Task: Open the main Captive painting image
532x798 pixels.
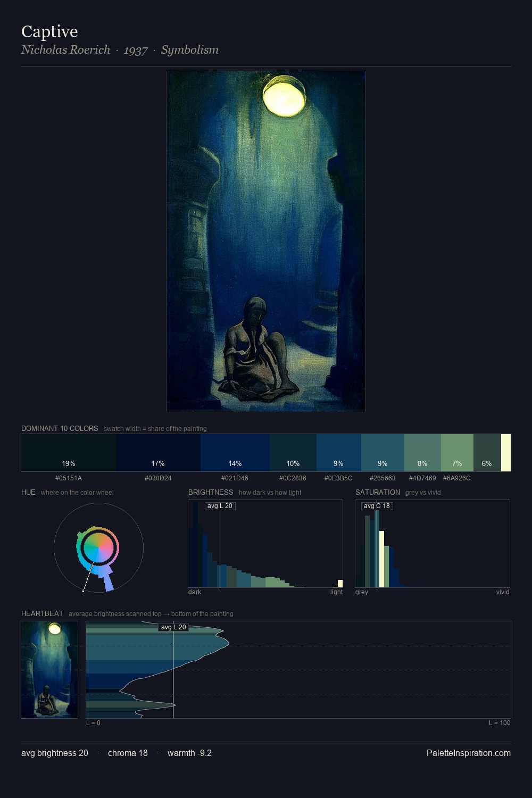Action: (266, 242)
